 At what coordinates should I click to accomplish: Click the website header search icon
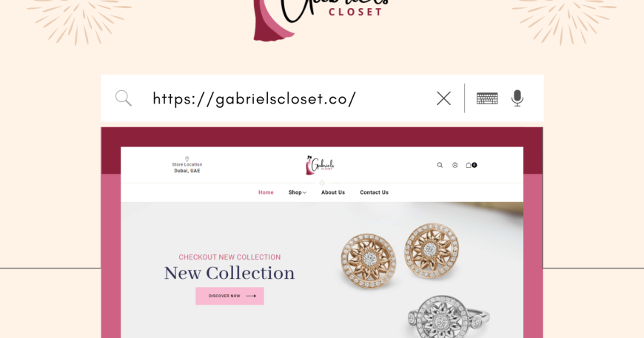pyautogui.click(x=440, y=165)
